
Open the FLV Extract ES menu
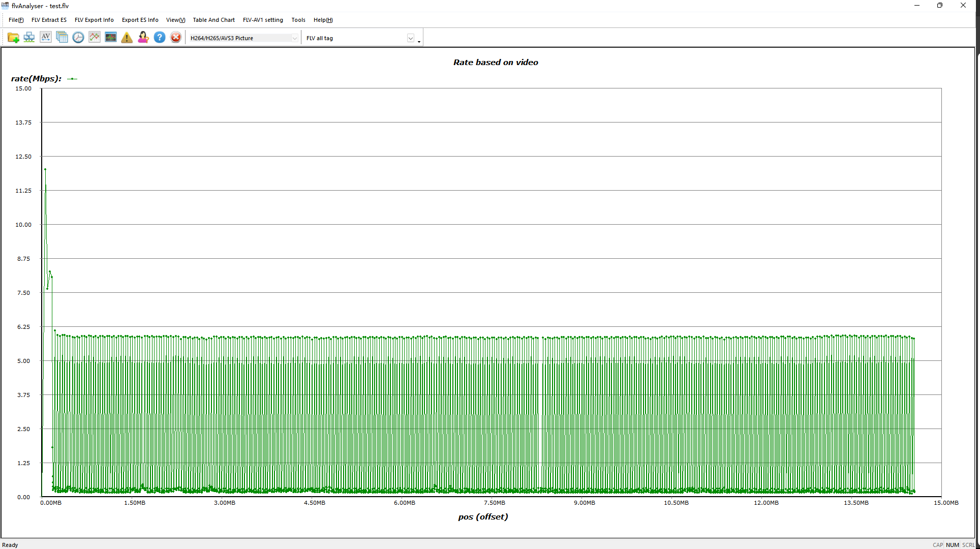pyautogui.click(x=49, y=20)
